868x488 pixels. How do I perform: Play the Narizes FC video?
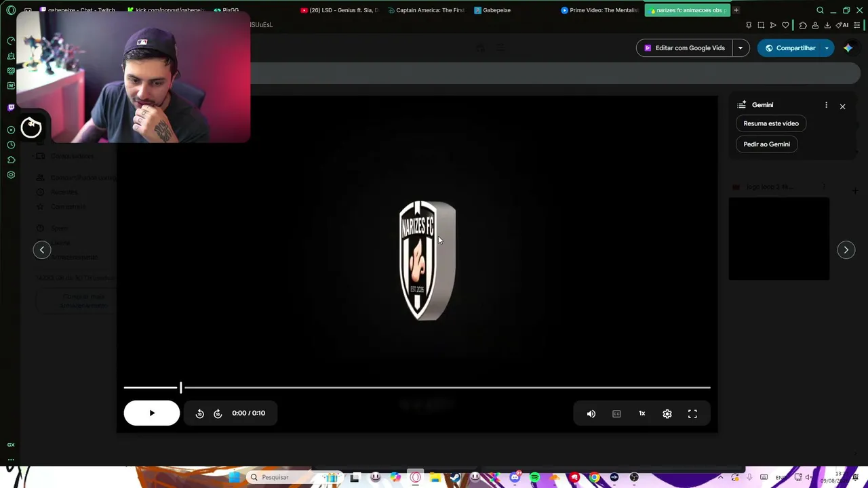pos(152,413)
